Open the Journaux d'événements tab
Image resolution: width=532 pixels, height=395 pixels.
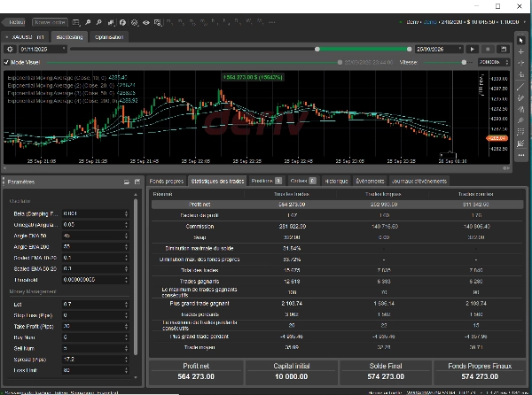tap(419, 182)
